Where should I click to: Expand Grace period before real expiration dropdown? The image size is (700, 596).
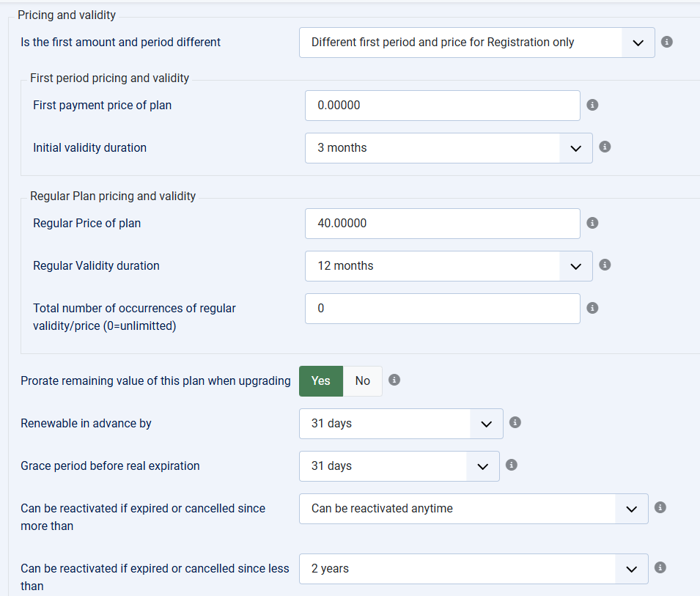coord(399,466)
